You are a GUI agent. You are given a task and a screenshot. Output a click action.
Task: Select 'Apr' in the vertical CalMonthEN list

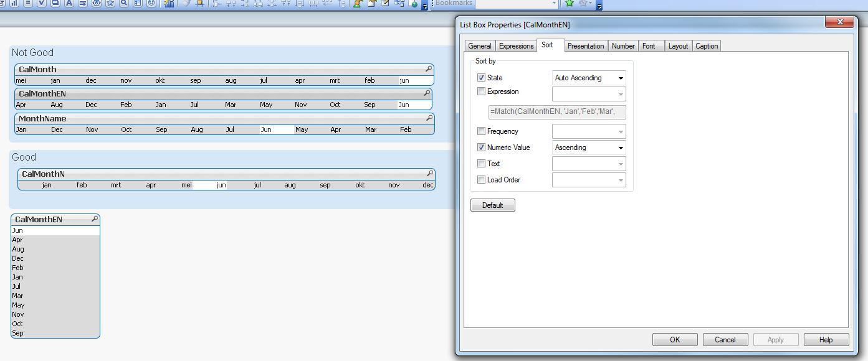tap(55, 240)
